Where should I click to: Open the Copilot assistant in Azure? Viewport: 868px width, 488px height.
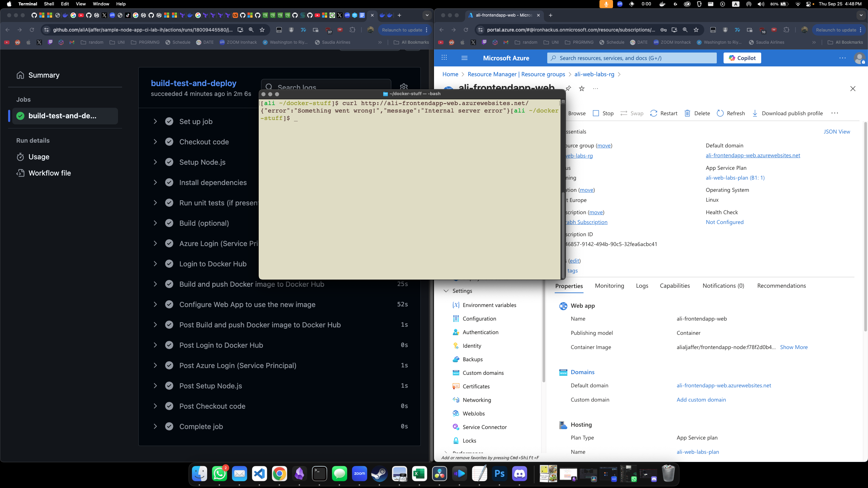point(742,58)
